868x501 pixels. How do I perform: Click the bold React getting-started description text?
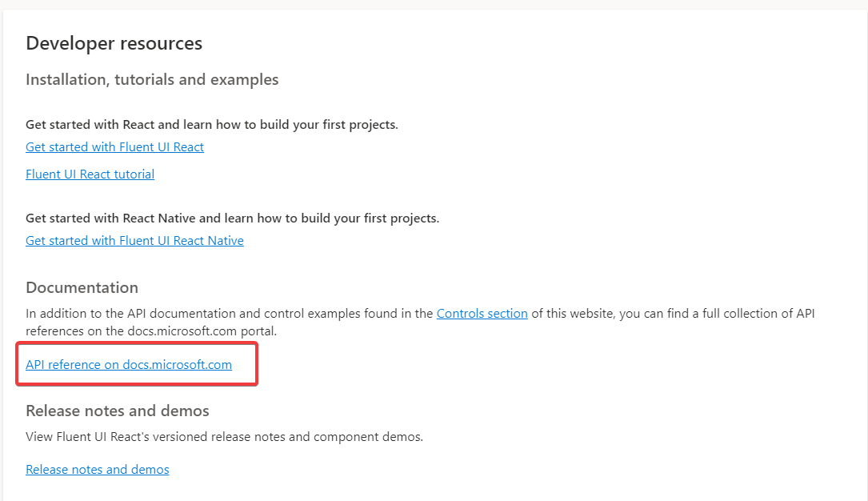pos(212,124)
